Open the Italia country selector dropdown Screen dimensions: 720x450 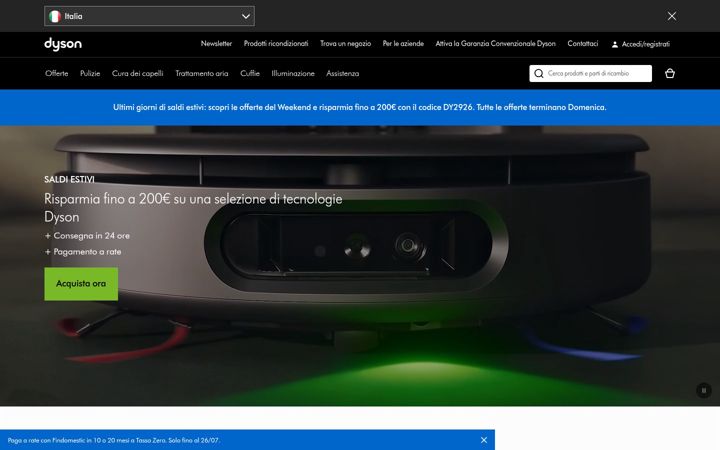pyautogui.click(x=149, y=16)
